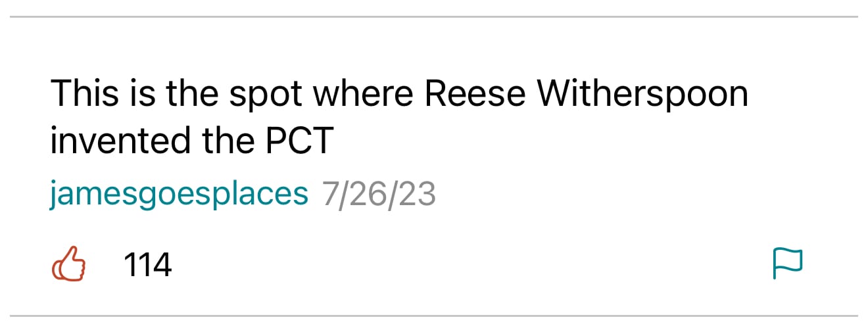
Task: Click the word "This" starting the comment
Action: pyautogui.click(x=84, y=95)
